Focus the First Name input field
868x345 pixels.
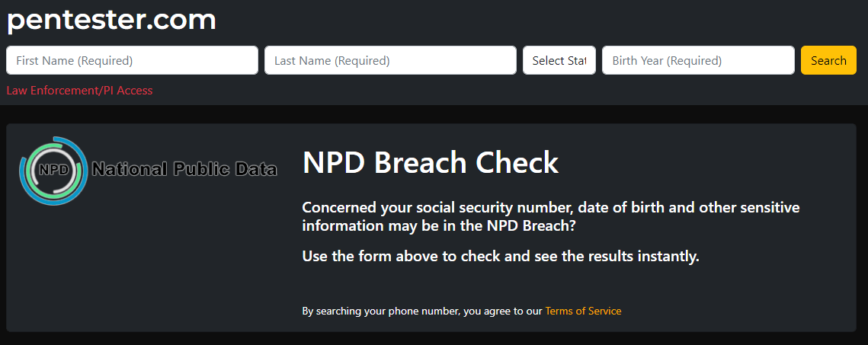[x=132, y=61]
